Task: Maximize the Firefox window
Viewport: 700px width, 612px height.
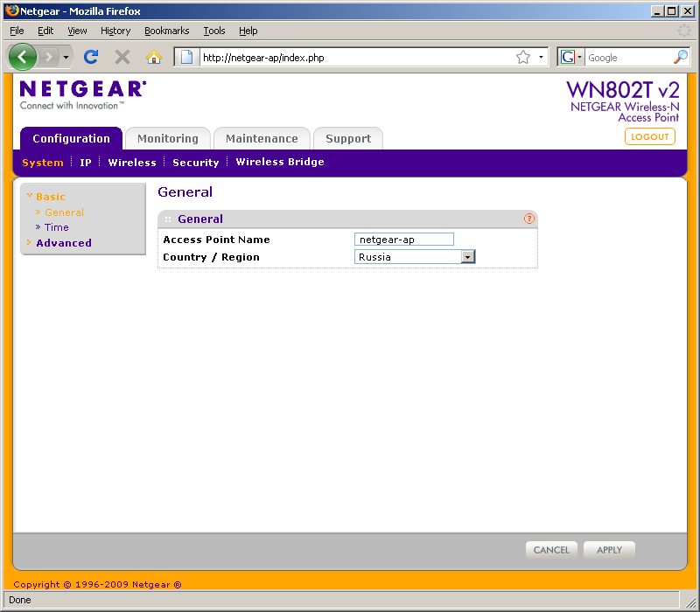Action: (x=671, y=11)
